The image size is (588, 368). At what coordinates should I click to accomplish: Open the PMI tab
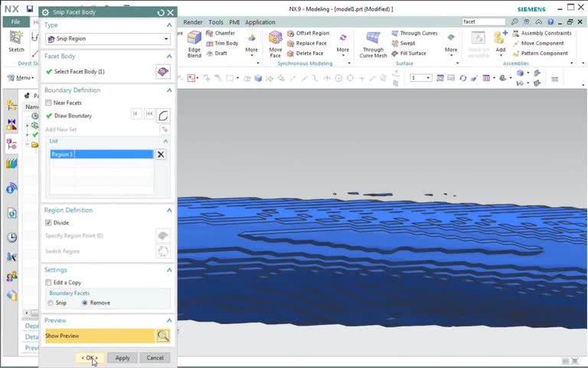pos(234,22)
